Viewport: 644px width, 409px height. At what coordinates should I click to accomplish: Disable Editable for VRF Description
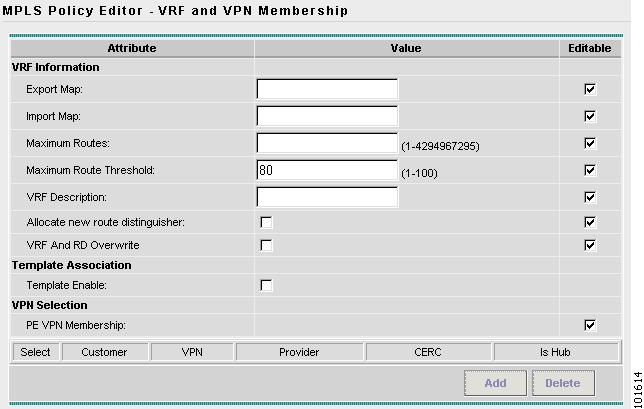590,197
